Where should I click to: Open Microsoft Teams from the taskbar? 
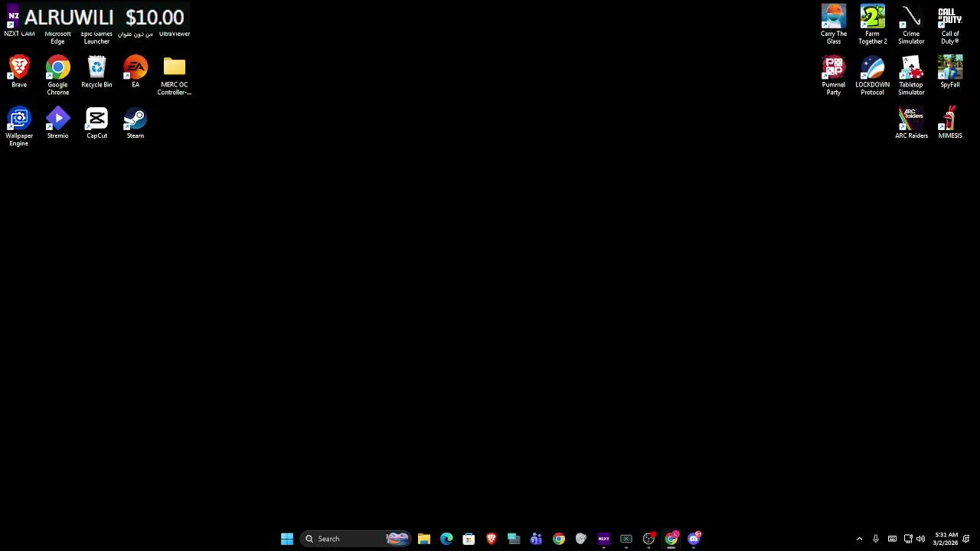click(536, 539)
